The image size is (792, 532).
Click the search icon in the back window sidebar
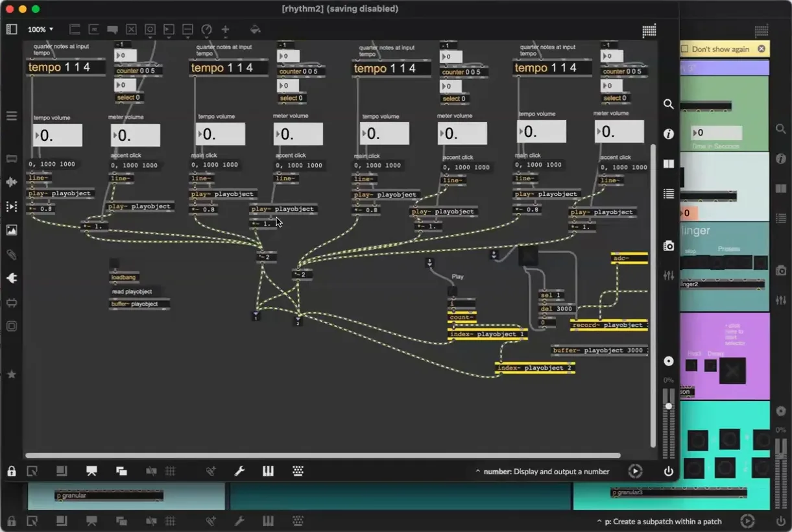point(781,129)
